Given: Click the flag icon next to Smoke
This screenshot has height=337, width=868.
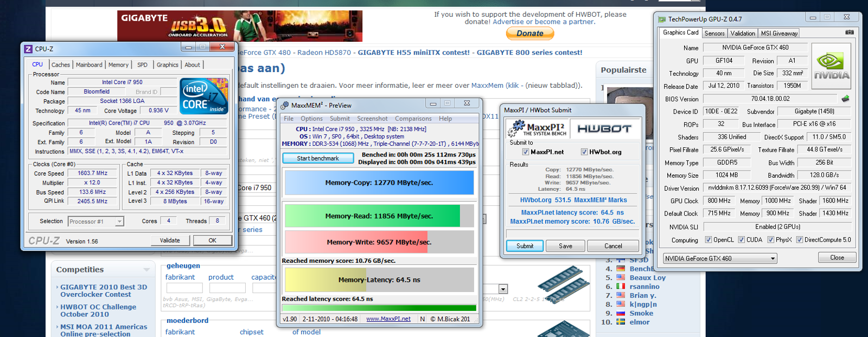Looking at the screenshot, I should [621, 313].
